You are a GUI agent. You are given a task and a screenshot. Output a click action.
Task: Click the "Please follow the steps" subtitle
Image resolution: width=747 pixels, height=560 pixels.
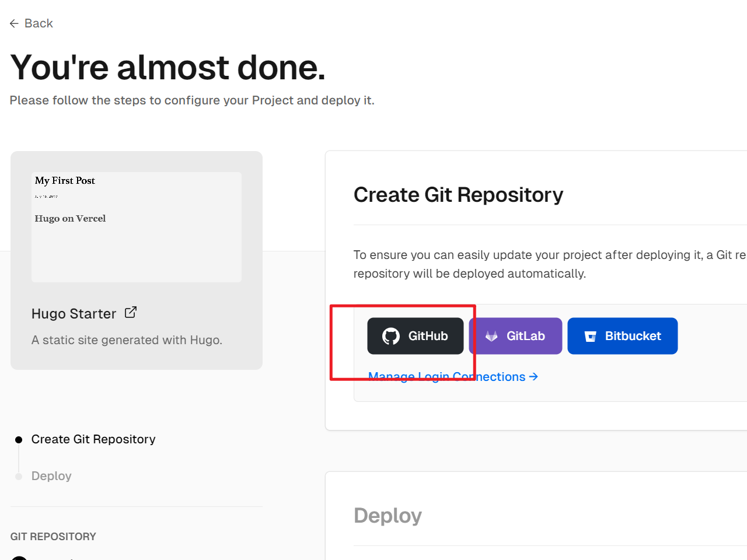(192, 100)
